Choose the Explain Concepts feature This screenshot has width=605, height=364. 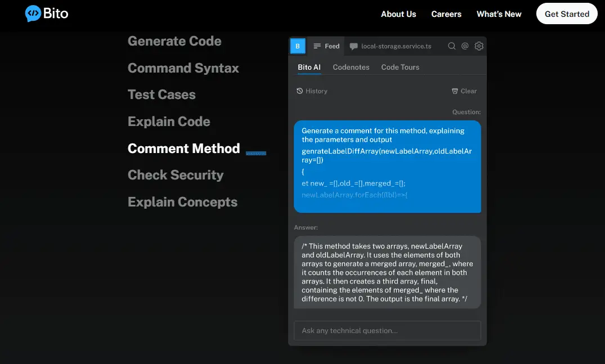coord(182,202)
